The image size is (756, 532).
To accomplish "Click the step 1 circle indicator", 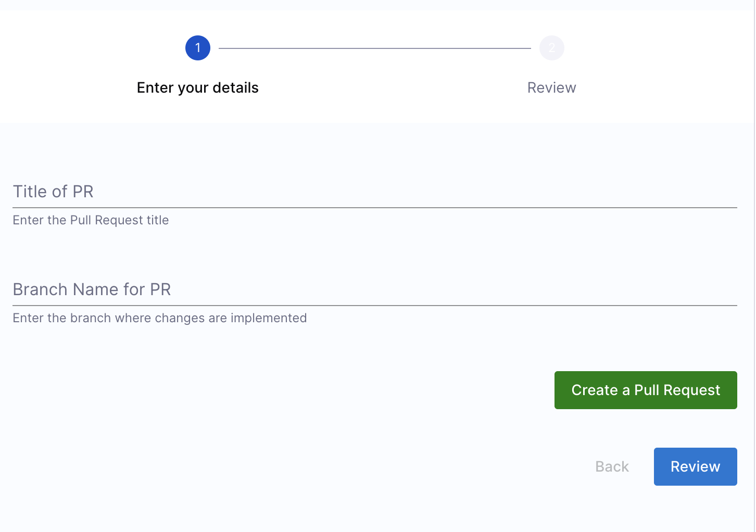I will tap(198, 48).
